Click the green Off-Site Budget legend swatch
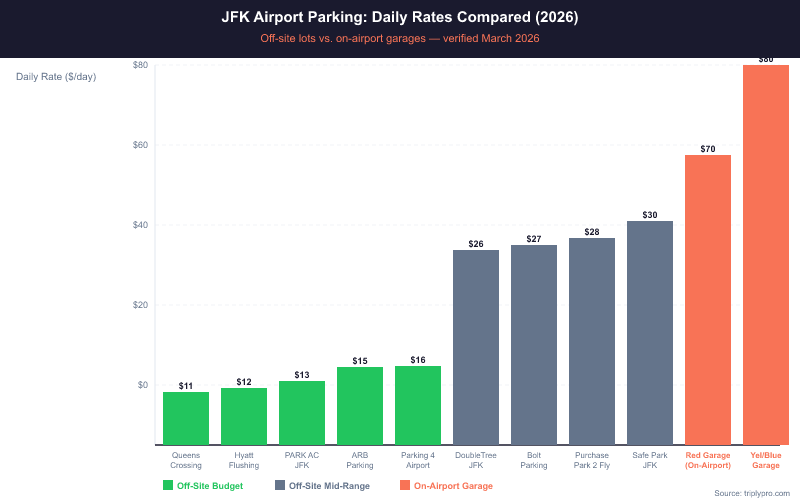Viewport: 800px width, 500px height. [168, 486]
